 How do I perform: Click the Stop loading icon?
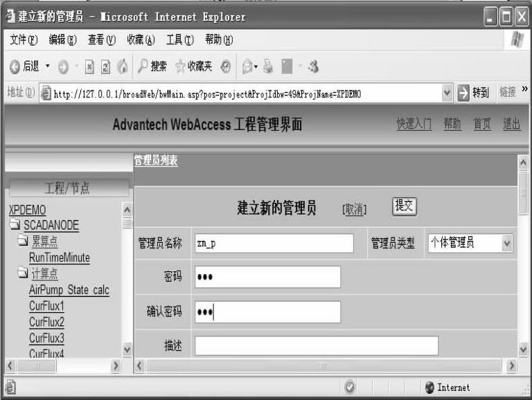click(89, 66)
